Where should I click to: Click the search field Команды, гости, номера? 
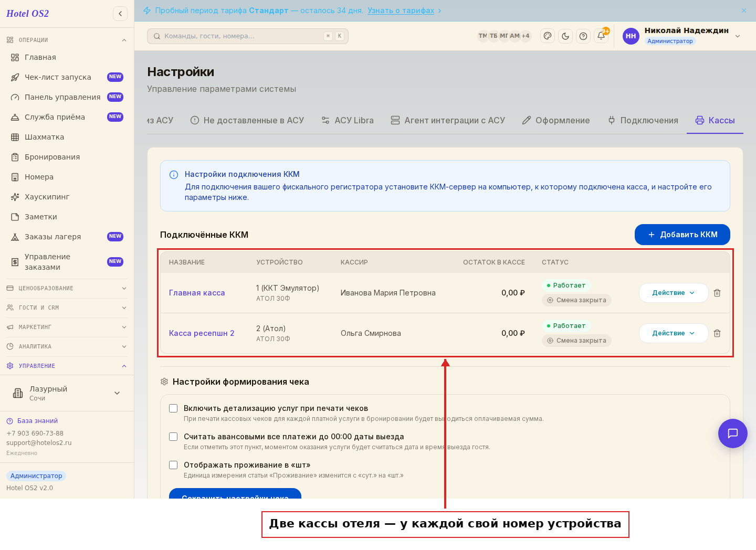[x=248, y=36]
